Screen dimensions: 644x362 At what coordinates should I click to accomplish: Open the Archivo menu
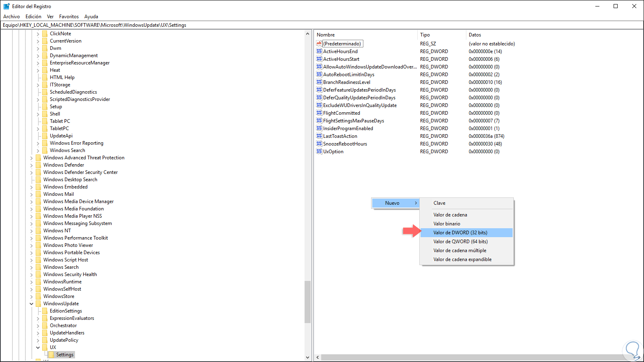(11, 17)
